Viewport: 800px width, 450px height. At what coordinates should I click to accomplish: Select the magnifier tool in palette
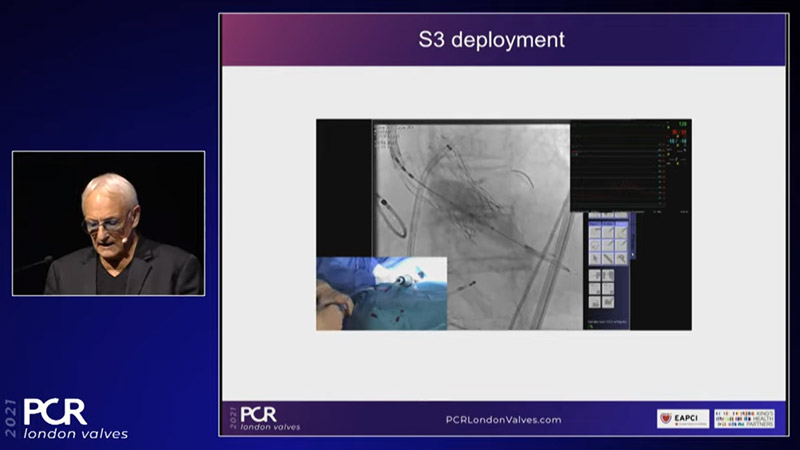click(x=622, y=258)
